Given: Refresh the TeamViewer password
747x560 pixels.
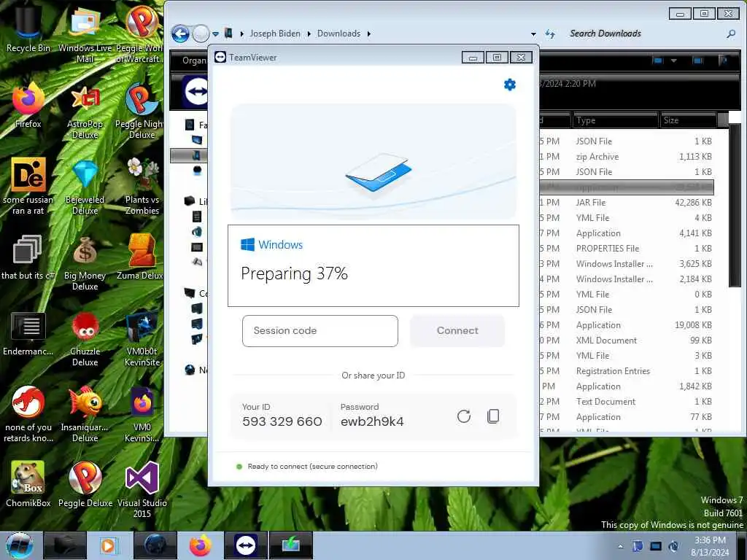Looking at the screenshot, I should 463,416.
